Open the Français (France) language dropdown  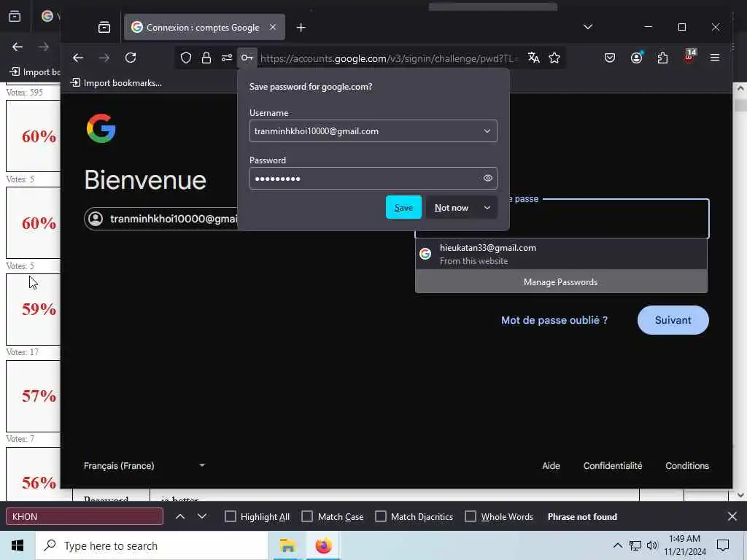(x=144, y=466)
